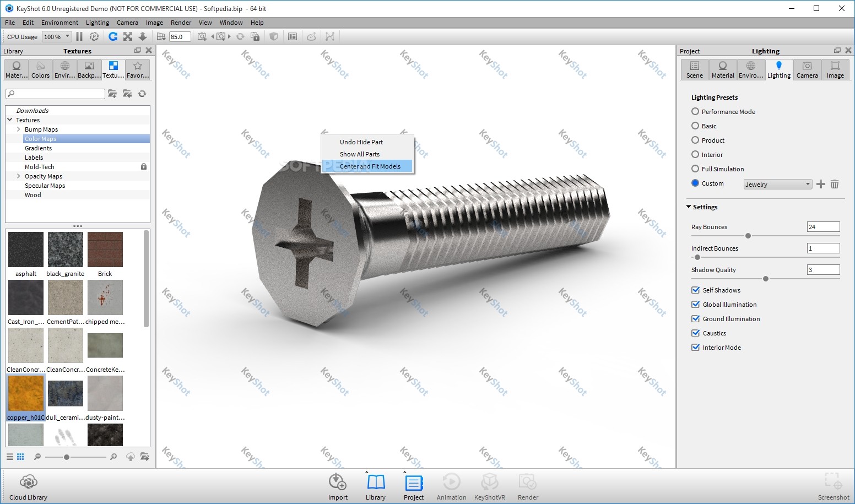
Task: Adjust the thumbnail size slider
Action: 67,457
